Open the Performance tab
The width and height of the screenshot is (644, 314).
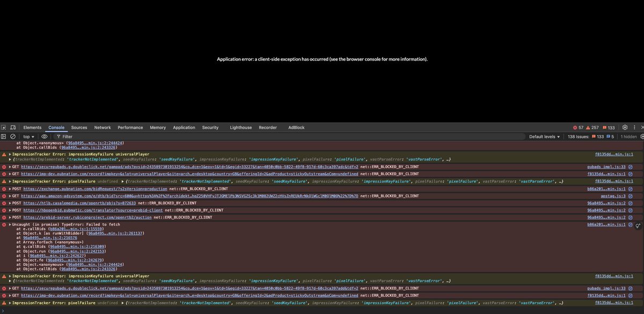click(130, 127)
